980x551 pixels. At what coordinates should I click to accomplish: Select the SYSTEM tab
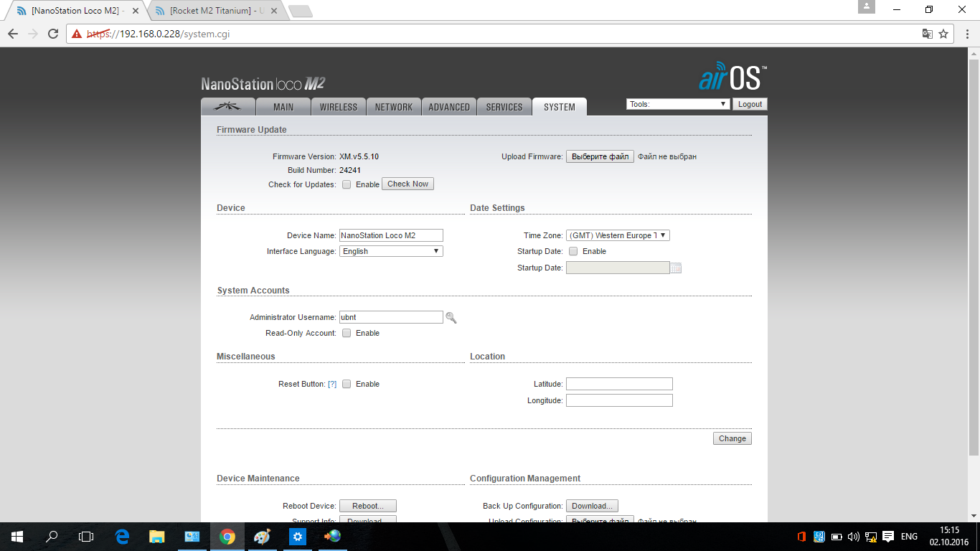coord(560,107)
